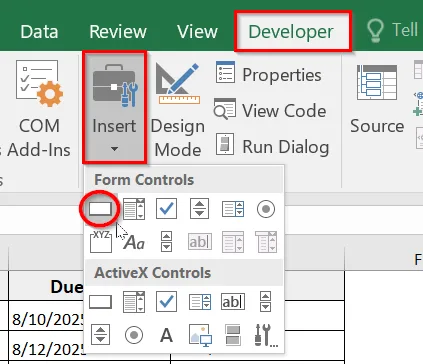The width and height of the screenshot is (423, 364).
Task: Insert a Form Controls button
Action: [x=100, y=209]
